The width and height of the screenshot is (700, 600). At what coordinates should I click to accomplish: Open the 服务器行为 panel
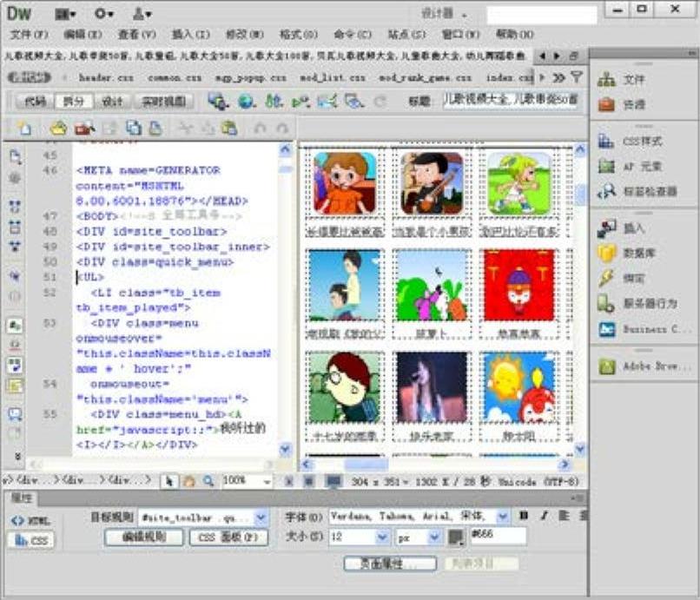click(x=637, y=304)
